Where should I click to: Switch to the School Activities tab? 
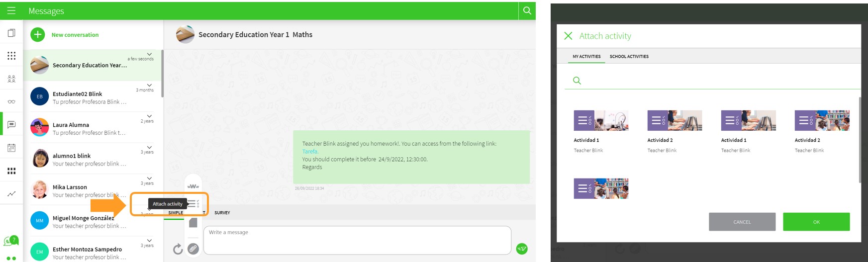pos(629,57)
